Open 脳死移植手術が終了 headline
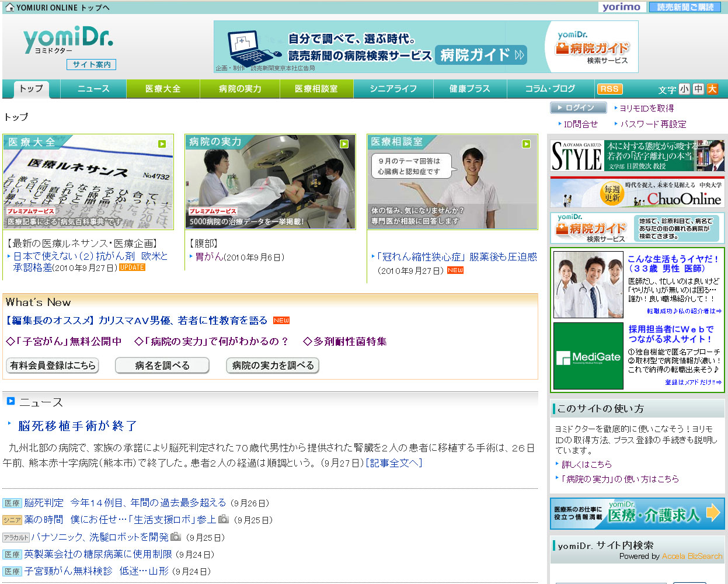 tap(78, 426)
